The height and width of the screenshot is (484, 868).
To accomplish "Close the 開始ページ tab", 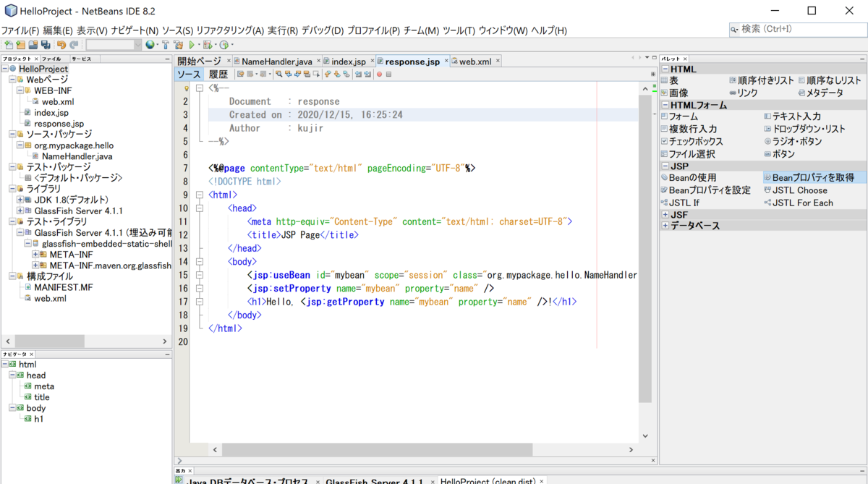I will tap(228, 61).
